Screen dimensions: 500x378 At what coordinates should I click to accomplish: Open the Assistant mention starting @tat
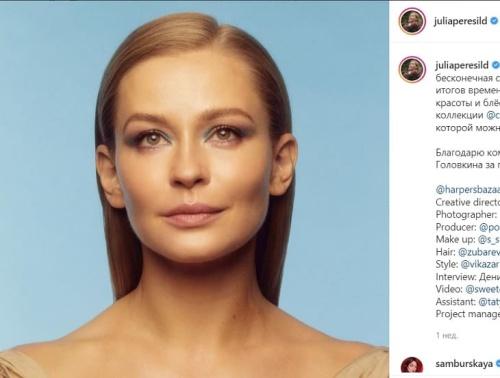pyautogui.click(x=489, y=302)
